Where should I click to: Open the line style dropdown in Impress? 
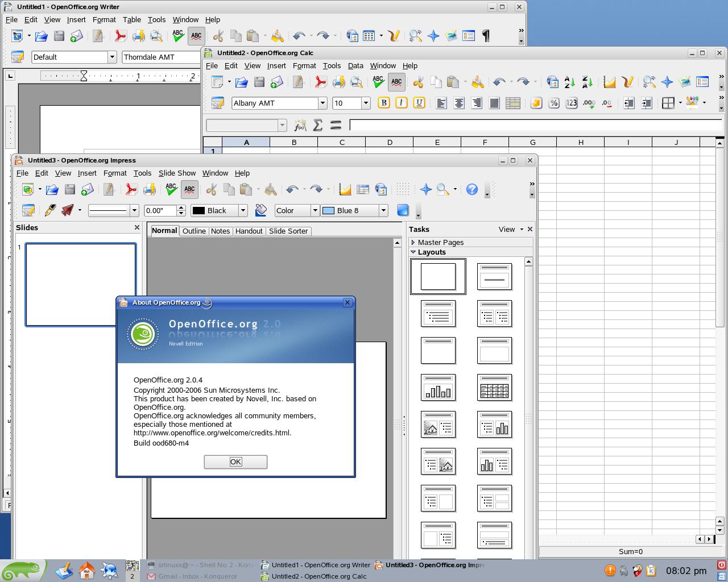134,210
